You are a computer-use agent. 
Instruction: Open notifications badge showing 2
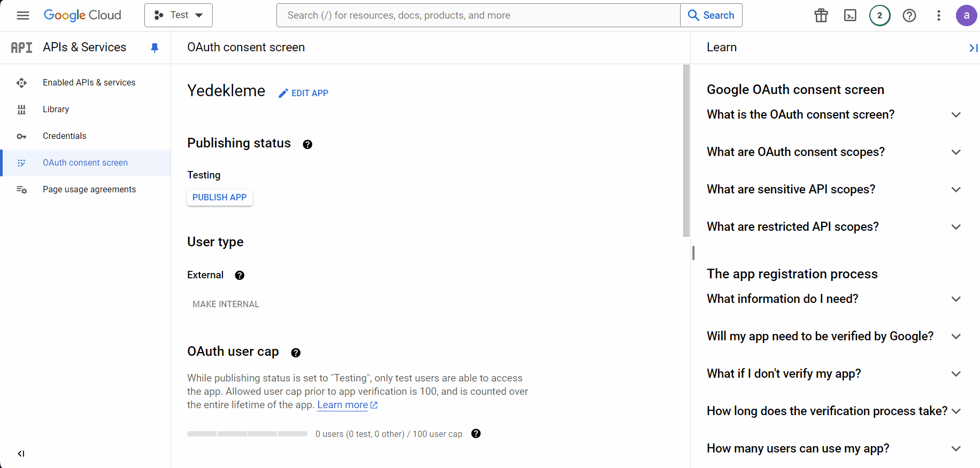click(879, 15)
